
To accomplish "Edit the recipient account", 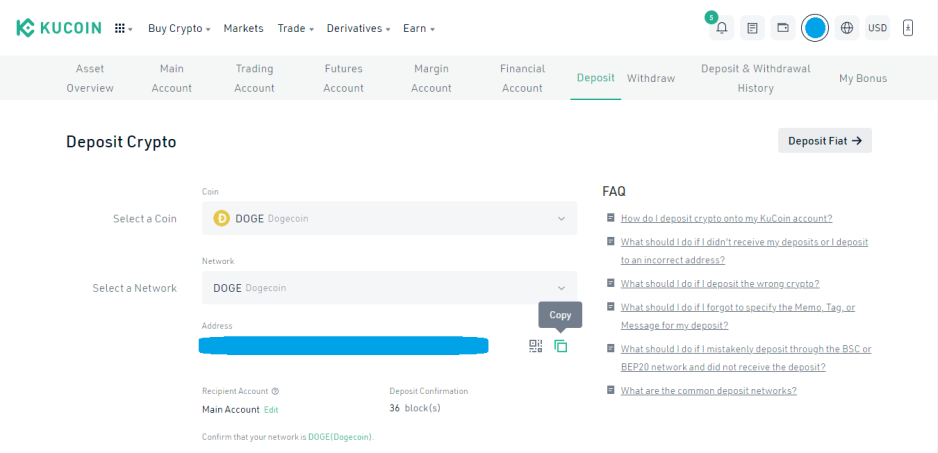I will (x=272, y=410).
